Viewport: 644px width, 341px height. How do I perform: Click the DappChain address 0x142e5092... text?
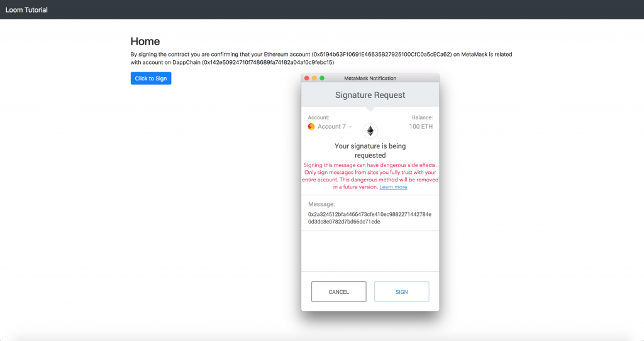(x=268, y=62)
